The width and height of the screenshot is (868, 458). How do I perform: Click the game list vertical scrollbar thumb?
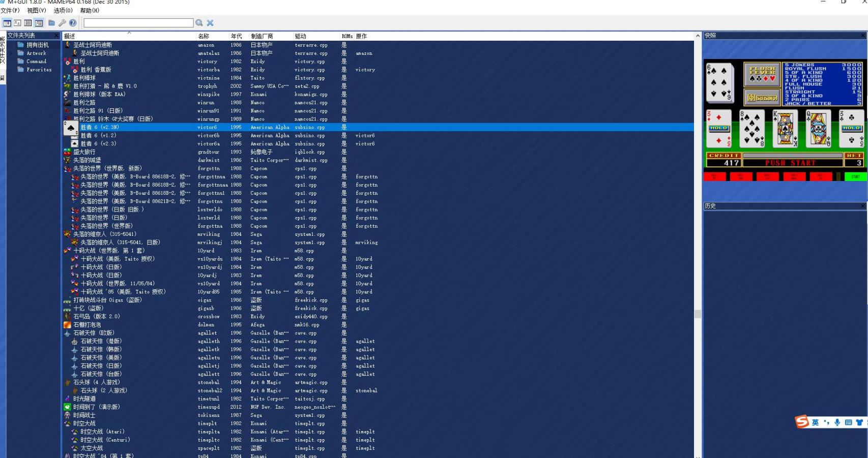(698, 314)
